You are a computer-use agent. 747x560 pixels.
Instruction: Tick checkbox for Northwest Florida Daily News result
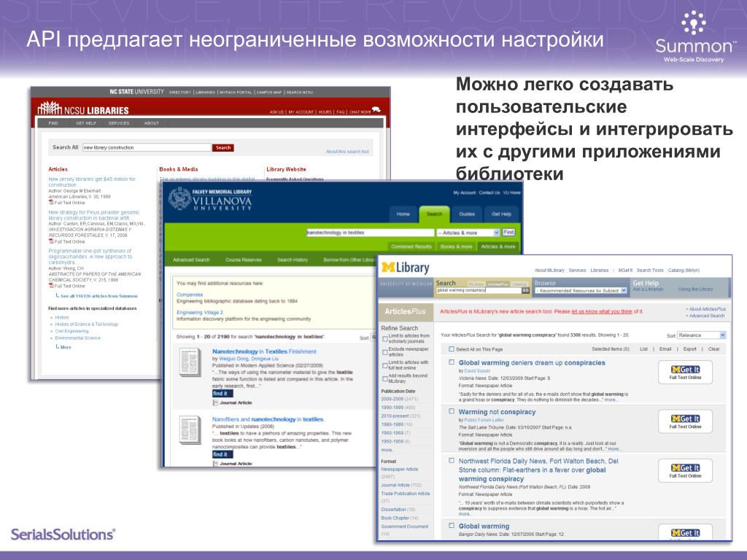451,461
